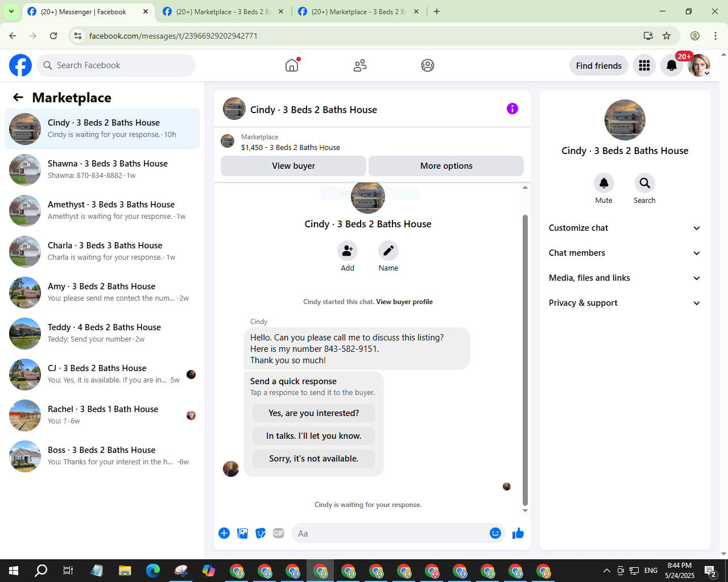Screen dimensions: 728x582
Task: Open the notifications bell icon
Action: [x=672, y=65]
